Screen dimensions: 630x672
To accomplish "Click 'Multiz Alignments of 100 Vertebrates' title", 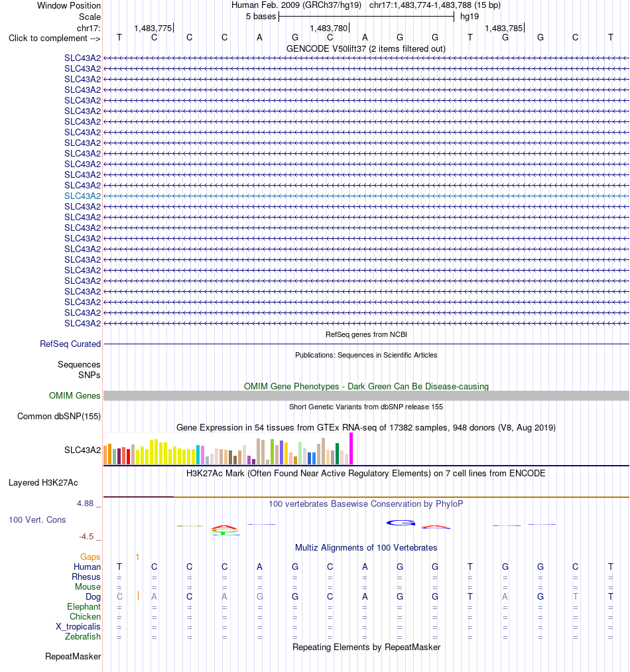I will [366, 547].
